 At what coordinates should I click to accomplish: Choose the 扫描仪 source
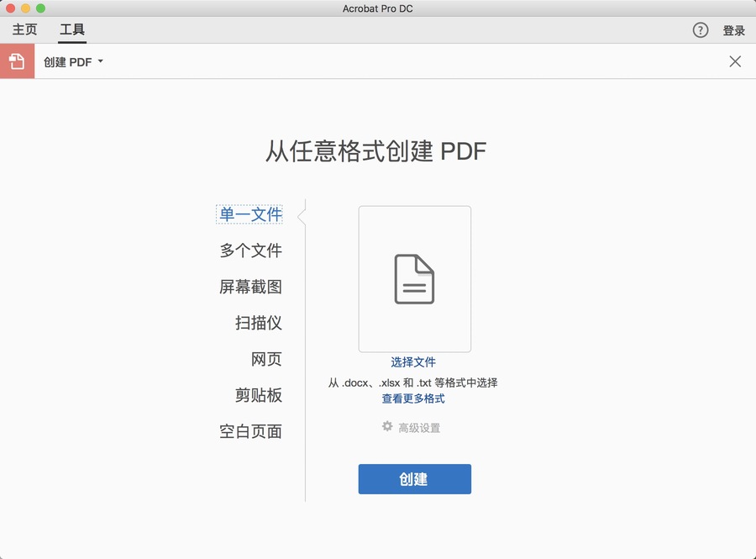(x=259, y=323)
